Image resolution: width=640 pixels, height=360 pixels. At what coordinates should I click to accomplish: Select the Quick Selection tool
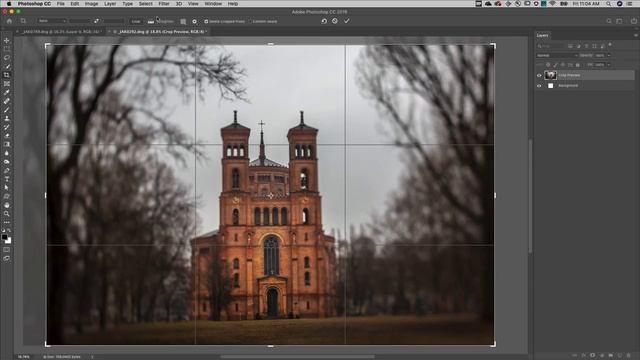(x=7, y=66)
